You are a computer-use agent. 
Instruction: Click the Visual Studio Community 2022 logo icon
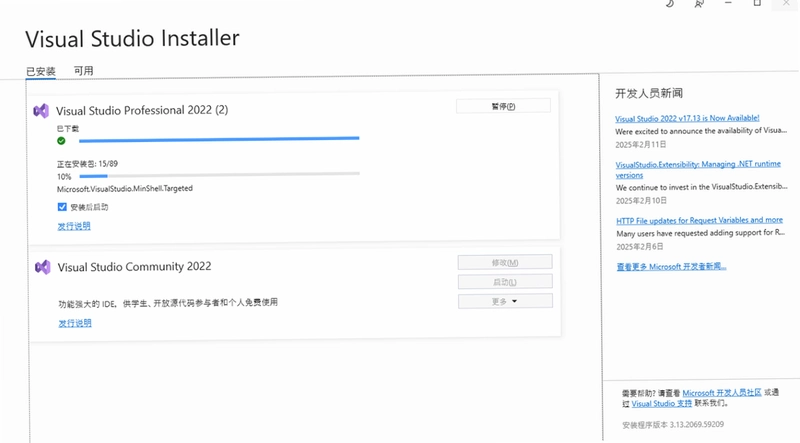[43, 267]
